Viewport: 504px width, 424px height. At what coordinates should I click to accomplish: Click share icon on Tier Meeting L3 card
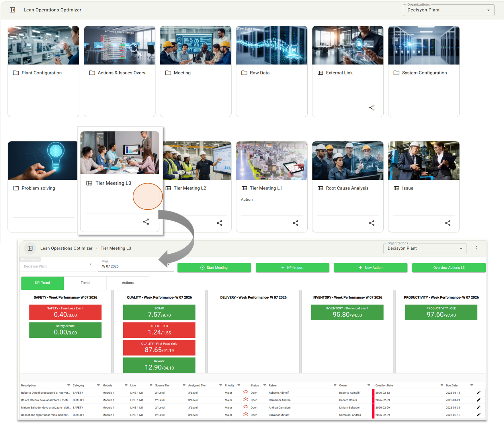[146, 222]
